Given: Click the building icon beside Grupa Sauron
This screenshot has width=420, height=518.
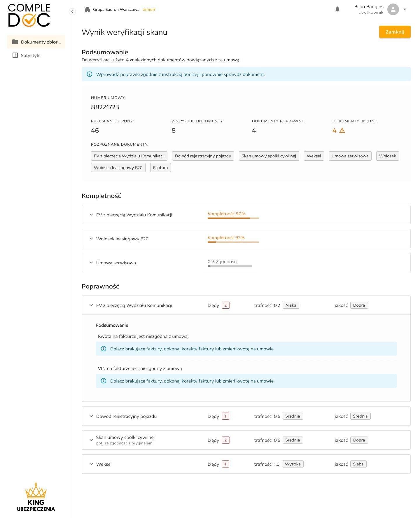Looking at the screenshot, I should click(x=87, y=10).
